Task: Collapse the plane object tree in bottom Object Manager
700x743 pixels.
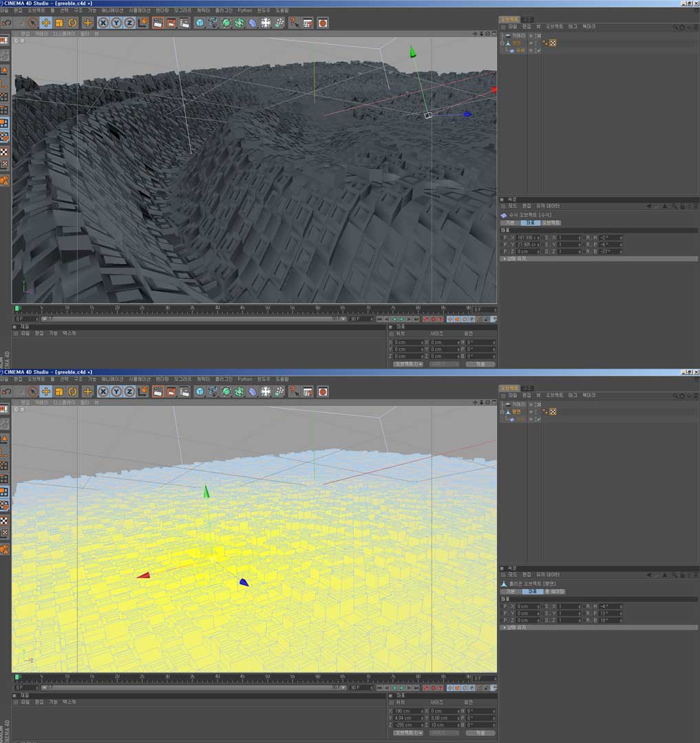Action: [502, 412]
